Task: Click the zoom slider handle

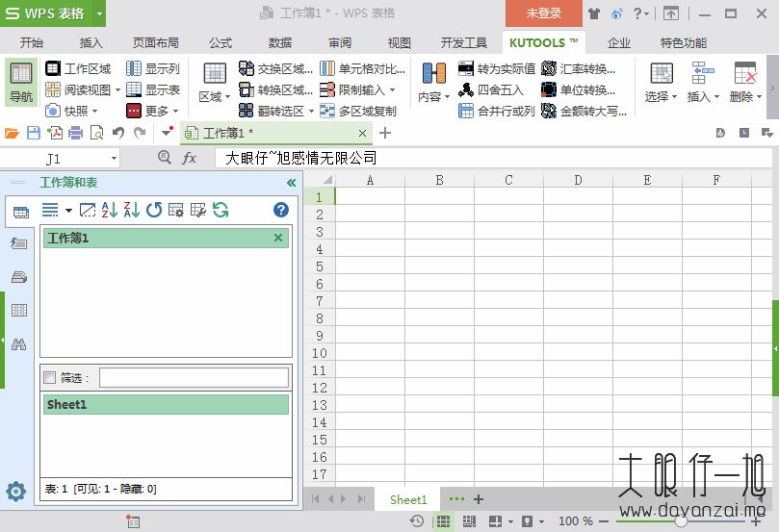Action: click(x=681, y=521)
